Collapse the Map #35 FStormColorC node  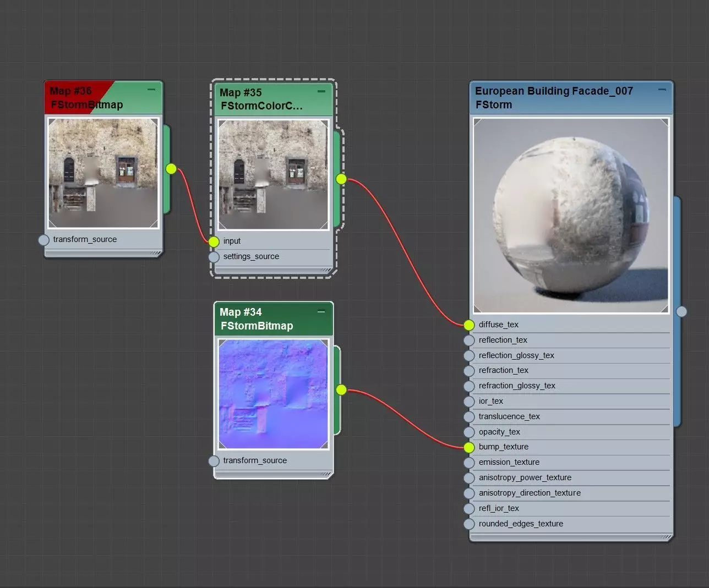[321, 91]
